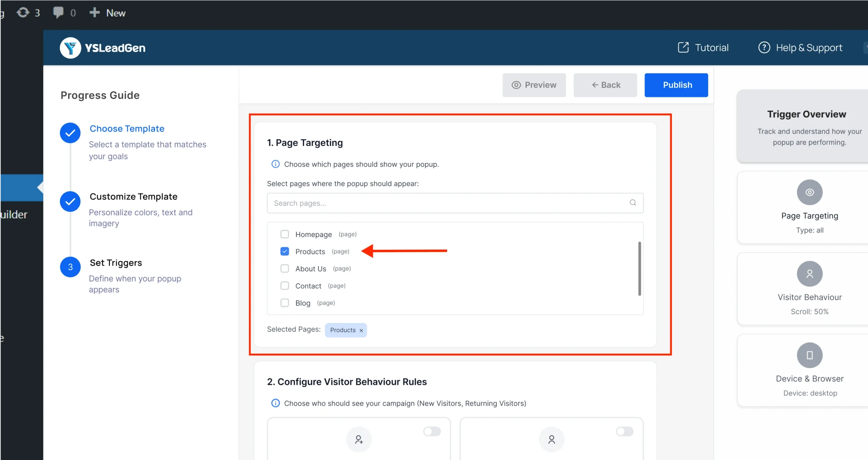Image resolution: width=868 pixels, height=460 pixels.
Task: Click the YSLeadGen logo icon
Action: [x=70, y=48]
